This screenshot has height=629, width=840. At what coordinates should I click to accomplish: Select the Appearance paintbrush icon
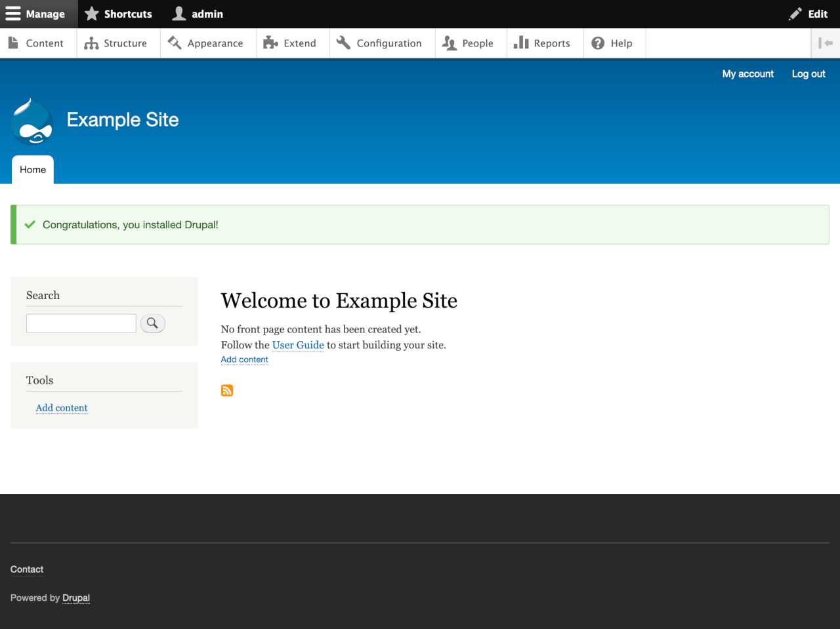pos(175,43)
